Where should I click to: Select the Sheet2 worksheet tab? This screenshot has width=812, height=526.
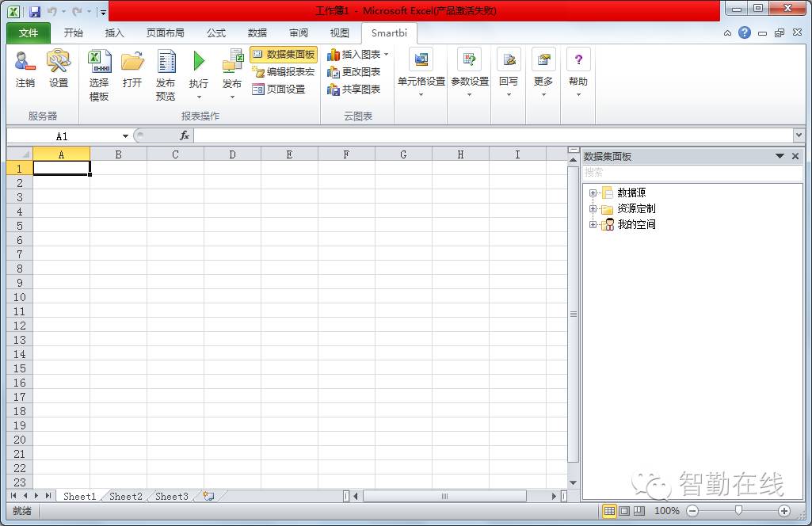pyautogui.click(x=126, y=496)
